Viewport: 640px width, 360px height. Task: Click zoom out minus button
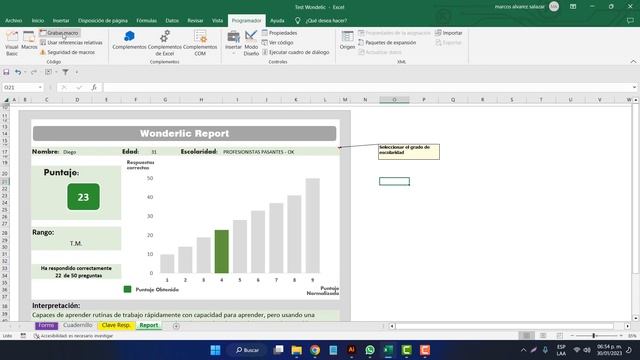pos(572,336)
